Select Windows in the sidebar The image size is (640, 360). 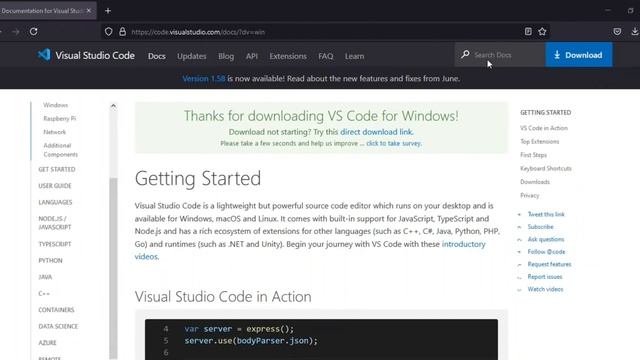[56, 105]
